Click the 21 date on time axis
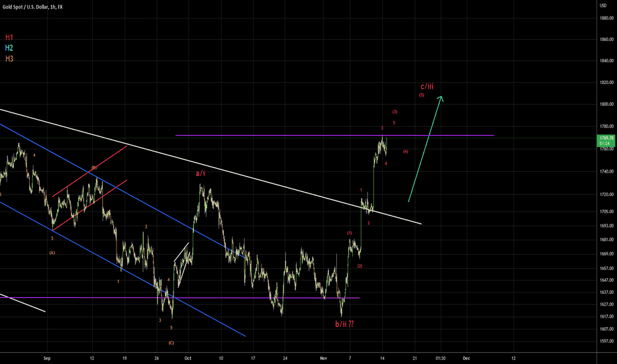Image resolution: width=617 pixels, height=364 pixels. 414,358
